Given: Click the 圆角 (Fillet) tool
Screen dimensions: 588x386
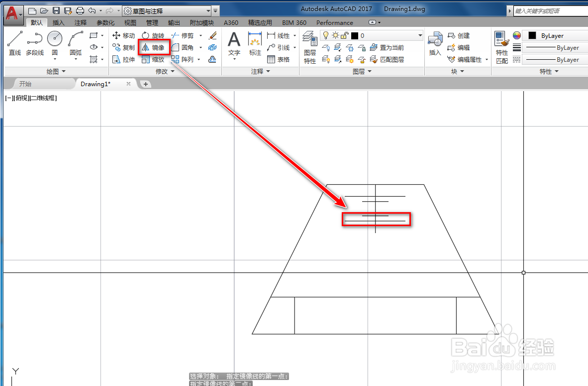Looking at the screenshot, I should coord(183,48).
